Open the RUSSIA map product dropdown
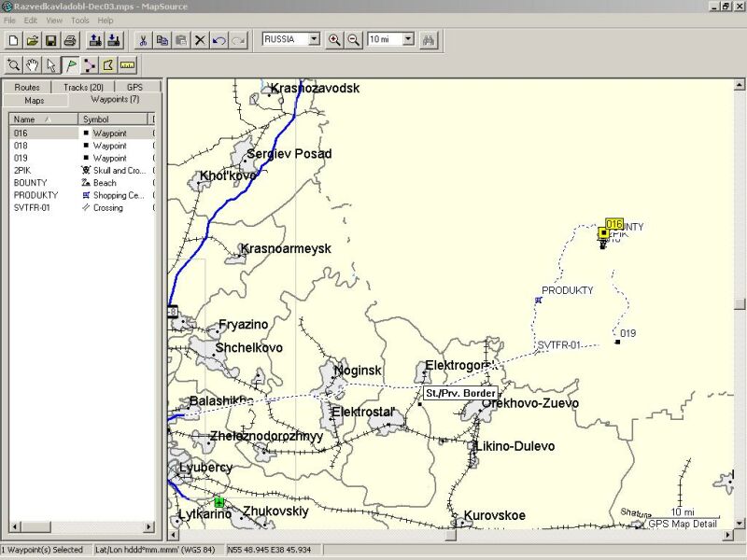 (314, 39)
